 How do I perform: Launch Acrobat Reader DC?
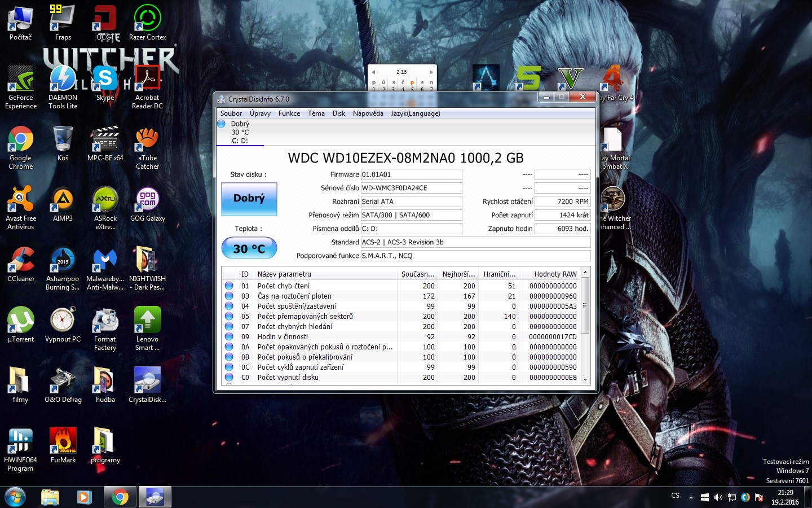(x=148, y=87)
